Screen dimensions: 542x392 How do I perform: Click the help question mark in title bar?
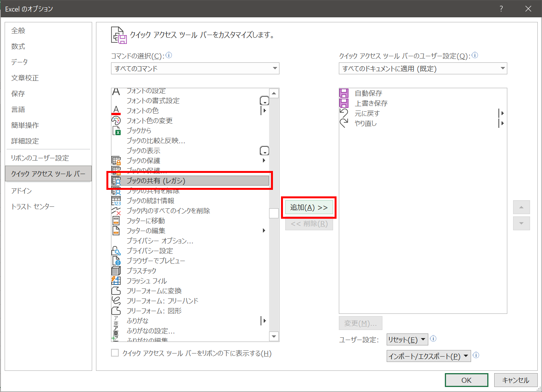[501, 8]
